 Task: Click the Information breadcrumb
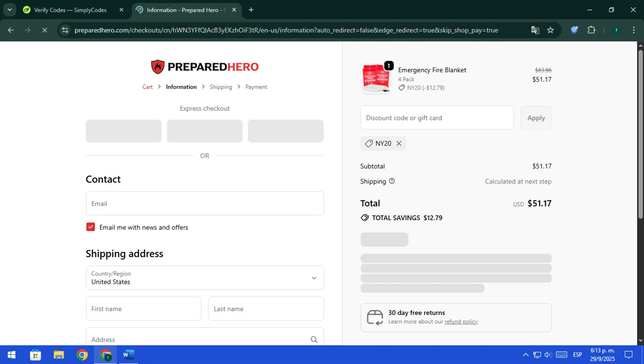[181, 87]
